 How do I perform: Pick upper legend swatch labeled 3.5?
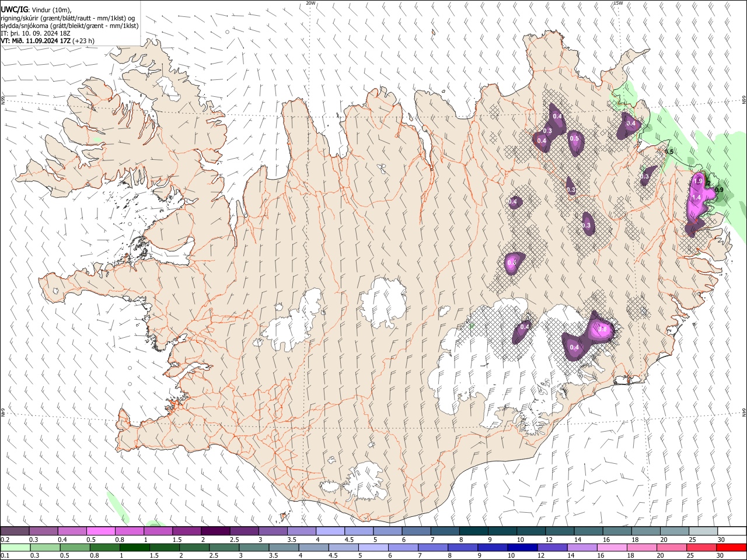click(301, 531)
